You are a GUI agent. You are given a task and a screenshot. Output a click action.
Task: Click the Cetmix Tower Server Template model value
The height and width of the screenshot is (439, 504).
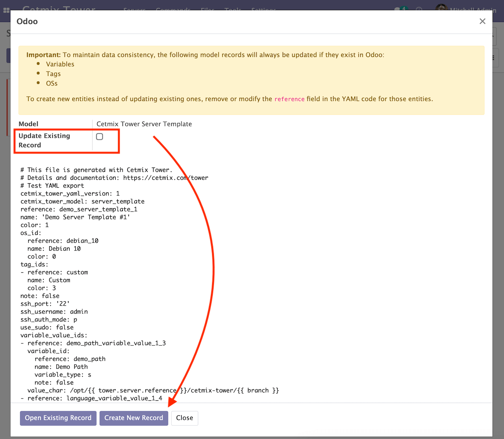point(144,124)
